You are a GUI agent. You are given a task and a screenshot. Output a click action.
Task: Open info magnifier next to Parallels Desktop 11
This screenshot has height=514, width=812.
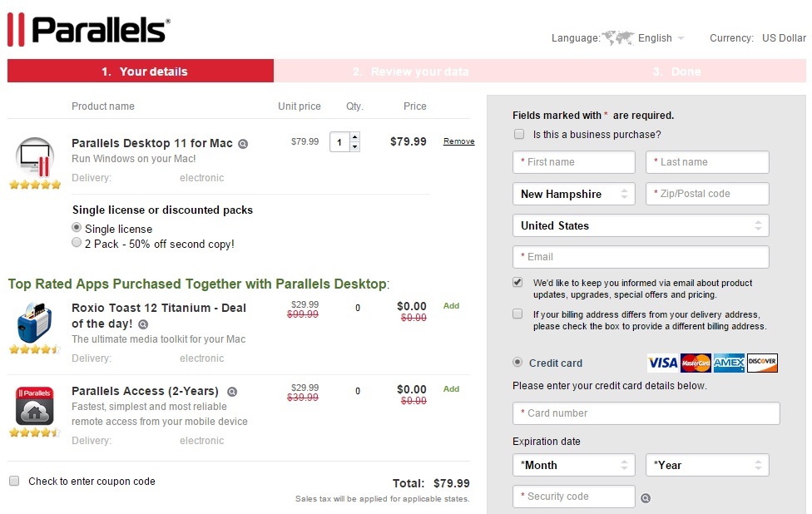[243, 144]
